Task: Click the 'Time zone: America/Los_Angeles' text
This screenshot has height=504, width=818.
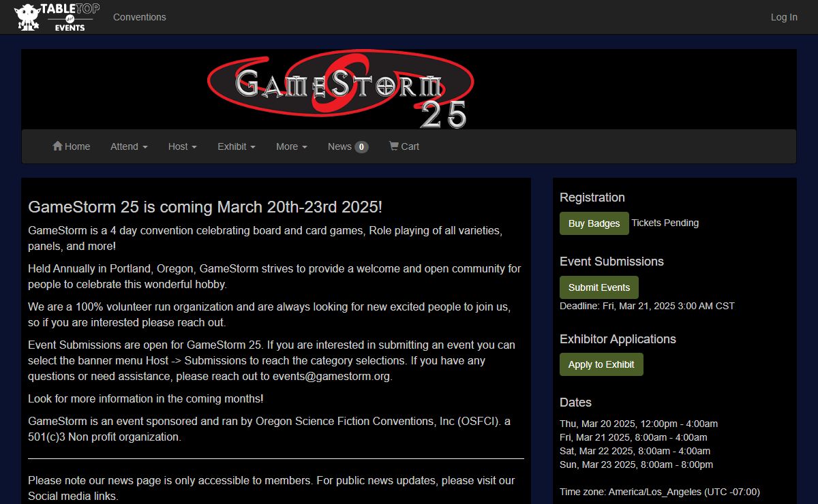Action: click(660, 492)
